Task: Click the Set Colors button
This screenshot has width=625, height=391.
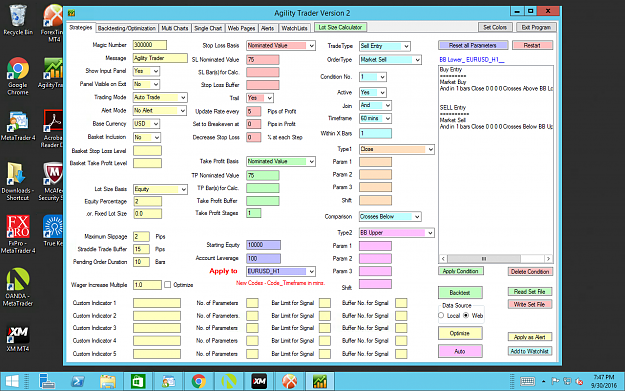Action: point(495,27)
